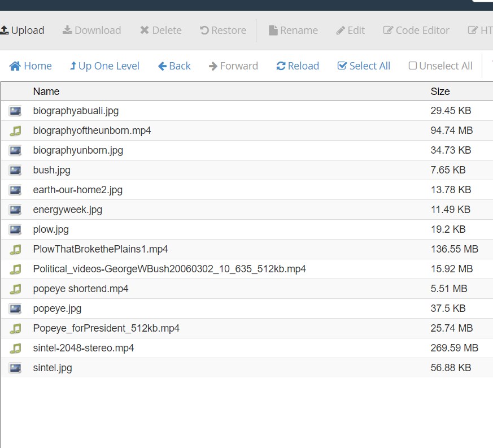Open the Code Editor via its icon
493x448 pixels.
click(388, 30)
